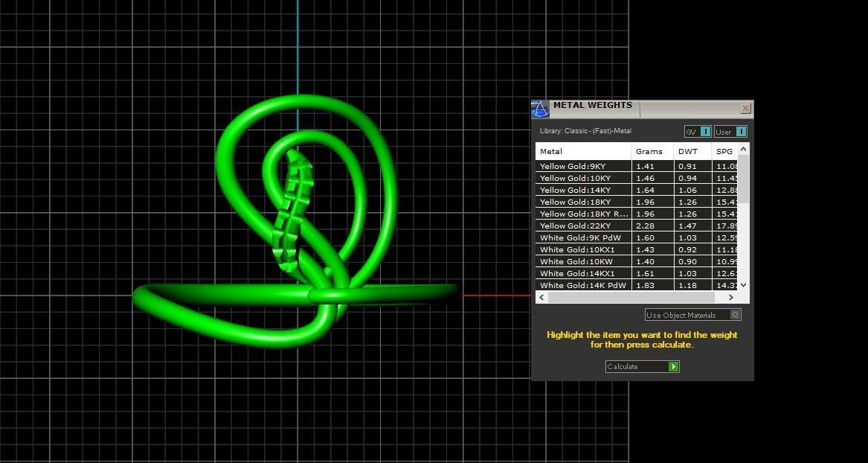Close the Metal Weights panel
The width and height of the screenshot is (868, 463).
point(746,109)
